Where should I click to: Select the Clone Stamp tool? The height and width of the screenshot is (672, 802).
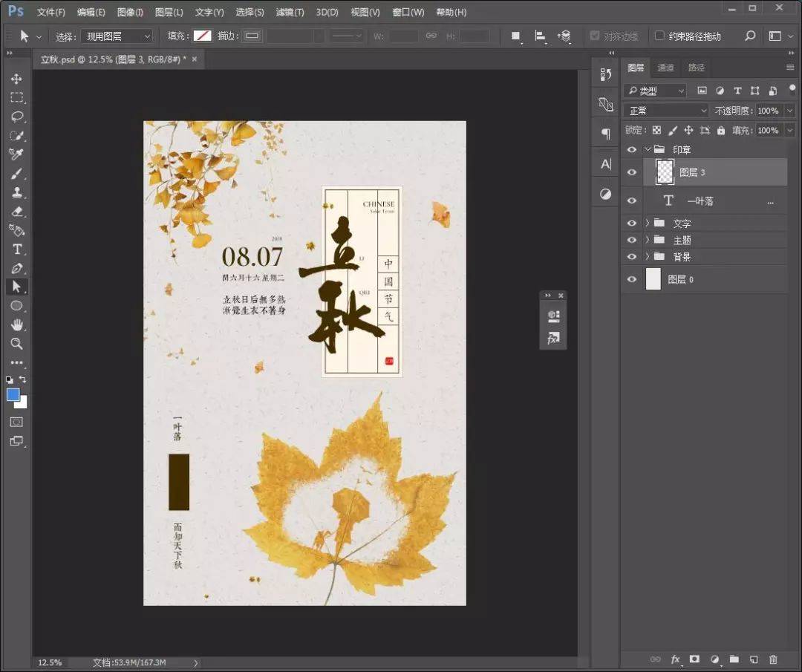point(16,192)
